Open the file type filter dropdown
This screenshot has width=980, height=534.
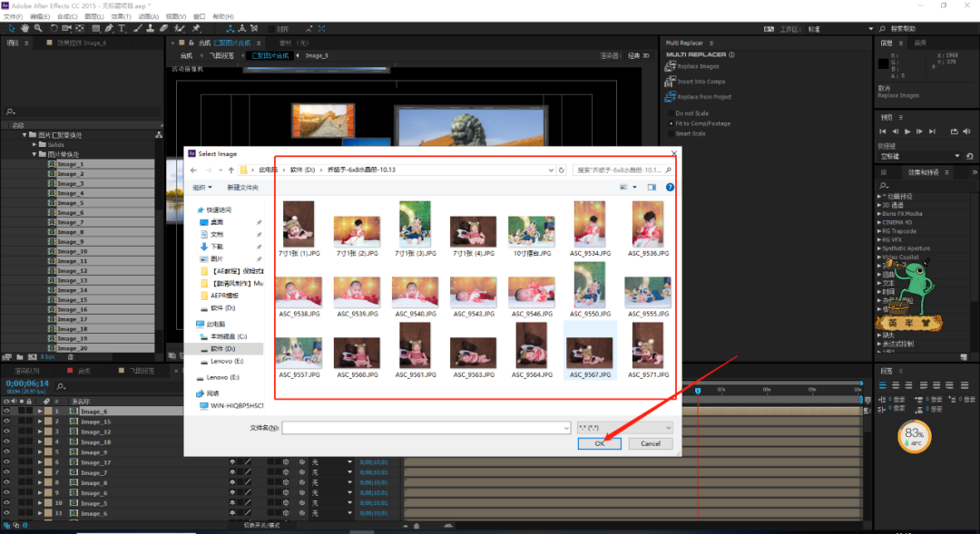[x=625, y=428]
